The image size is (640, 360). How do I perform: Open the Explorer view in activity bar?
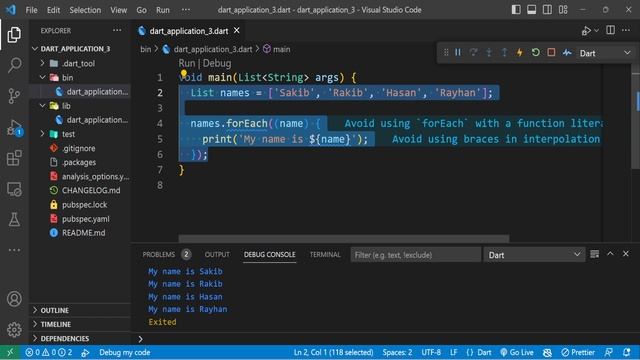coord(14,35)
